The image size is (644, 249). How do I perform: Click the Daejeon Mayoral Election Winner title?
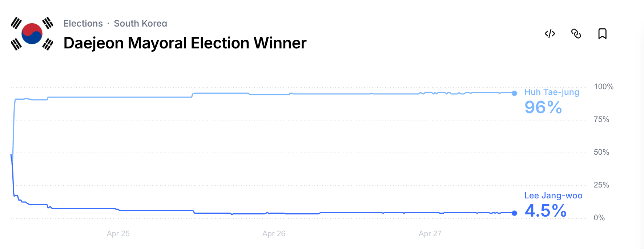point(185,43)
